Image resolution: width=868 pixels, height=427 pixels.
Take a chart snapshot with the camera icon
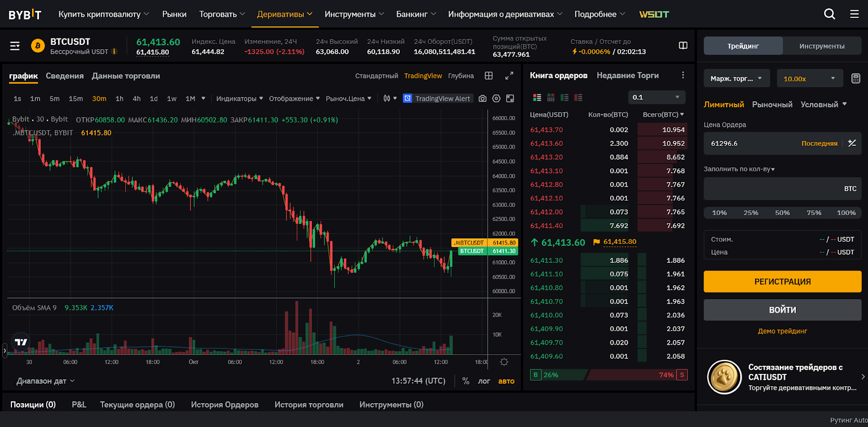(x=482, y=99)
